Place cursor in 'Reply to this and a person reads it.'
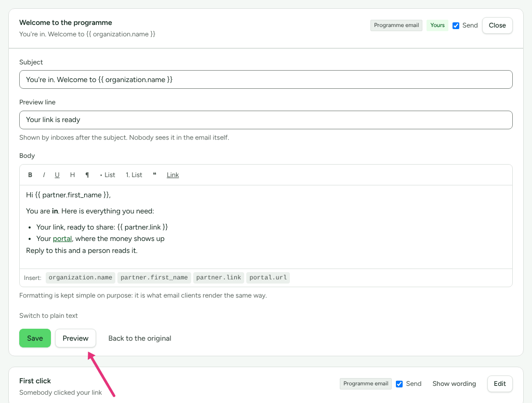This screenshot has height=403, width=532. tap(82, 251)
